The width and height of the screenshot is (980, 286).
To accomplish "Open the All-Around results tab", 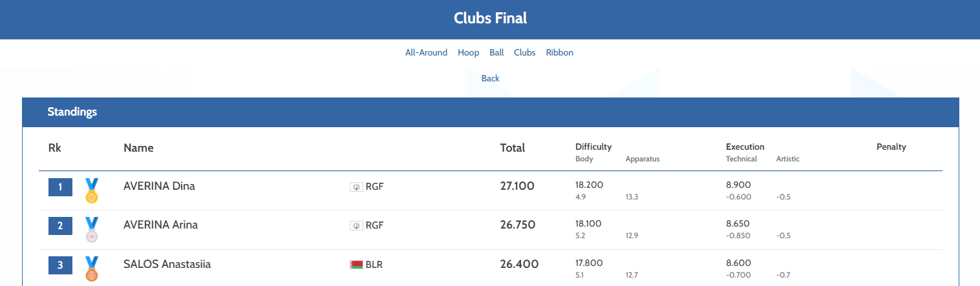I will point(426,53).
